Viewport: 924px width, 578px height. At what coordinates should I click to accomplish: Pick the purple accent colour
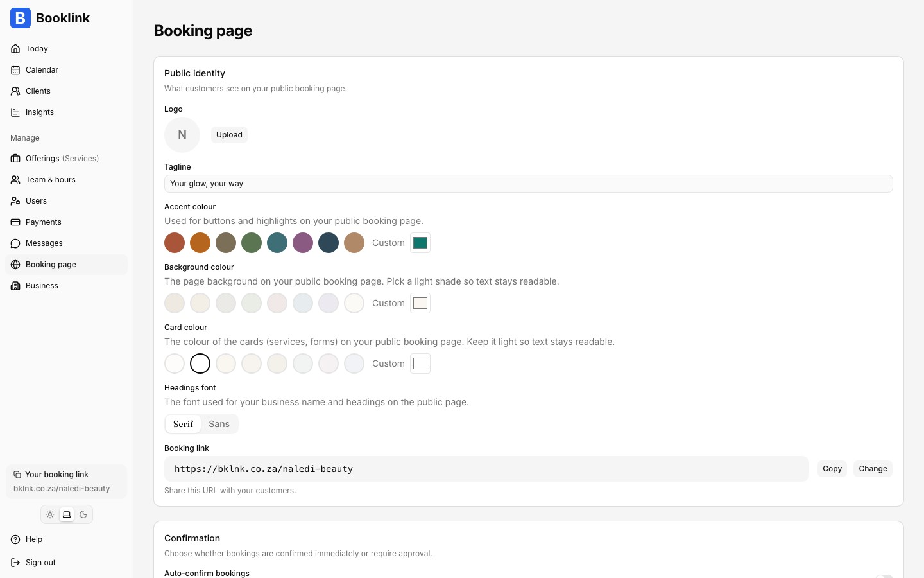coord(303,243)
